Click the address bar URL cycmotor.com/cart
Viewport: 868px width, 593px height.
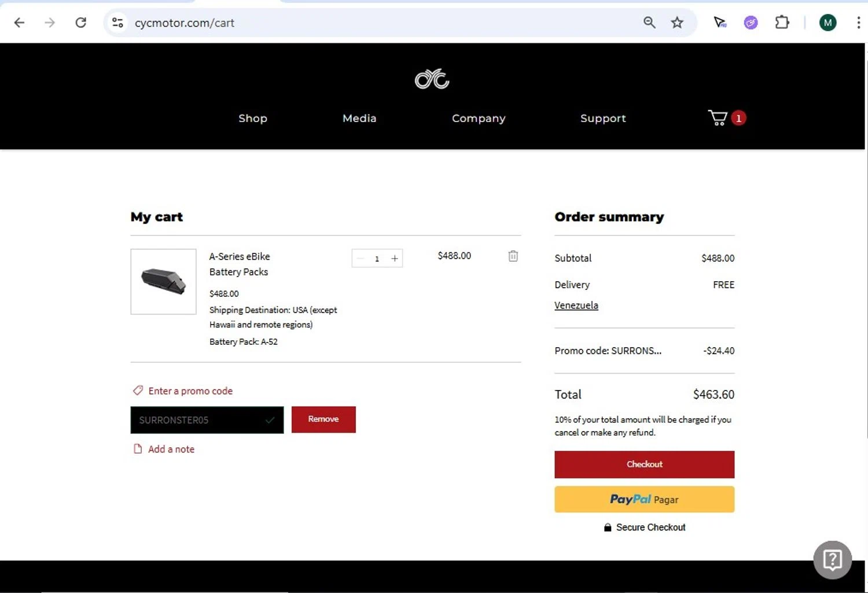(185, 23)
